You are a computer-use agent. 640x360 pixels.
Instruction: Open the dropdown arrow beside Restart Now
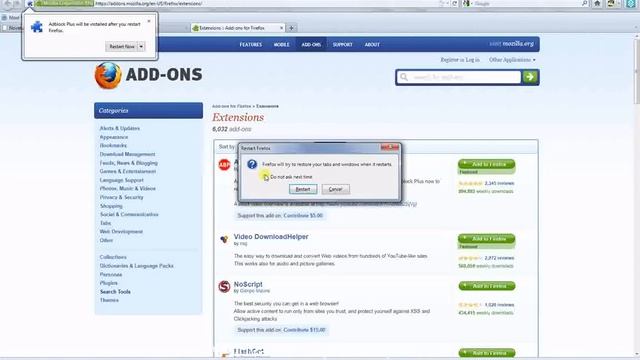(x=141, y=47)
